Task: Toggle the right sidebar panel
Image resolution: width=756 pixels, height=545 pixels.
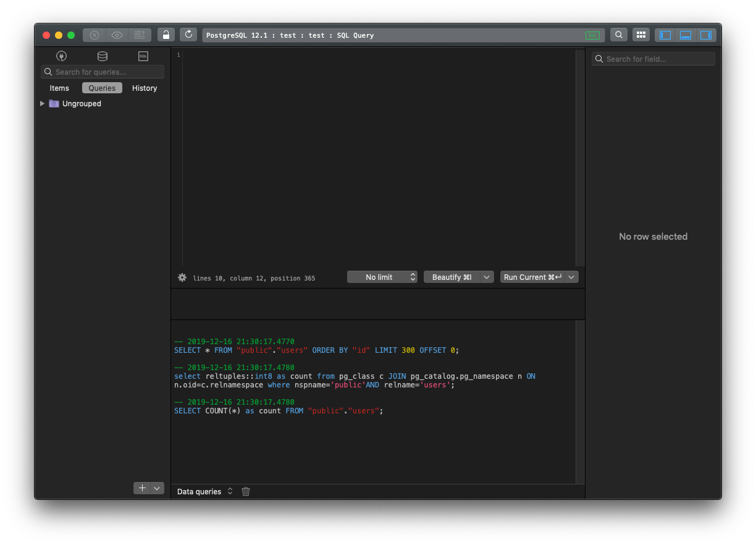Action: [x=706, y=35]
